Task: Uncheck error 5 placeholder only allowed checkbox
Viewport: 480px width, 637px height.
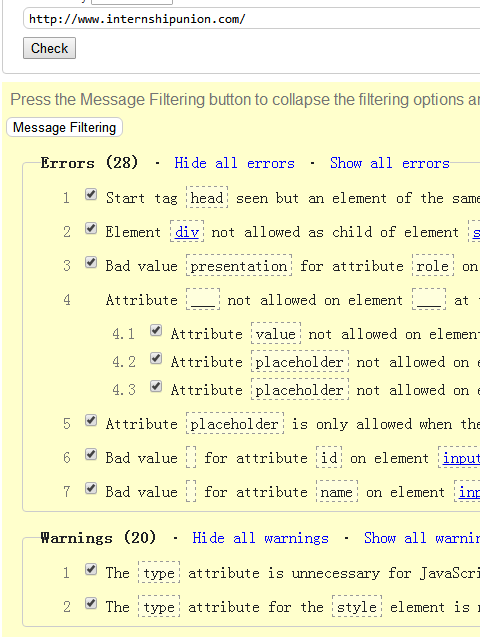Action: pyautogui.click(x=91, y=420)
